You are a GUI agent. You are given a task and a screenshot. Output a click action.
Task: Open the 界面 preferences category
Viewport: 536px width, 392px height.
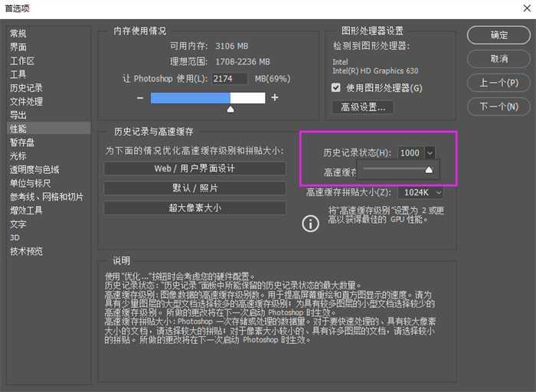click(18, 47)
